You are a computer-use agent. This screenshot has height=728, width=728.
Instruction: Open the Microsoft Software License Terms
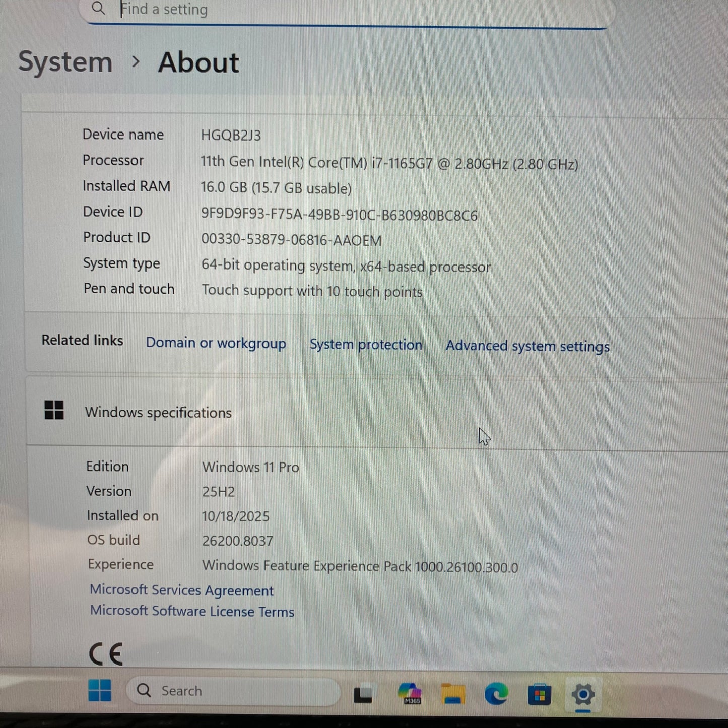192,611
